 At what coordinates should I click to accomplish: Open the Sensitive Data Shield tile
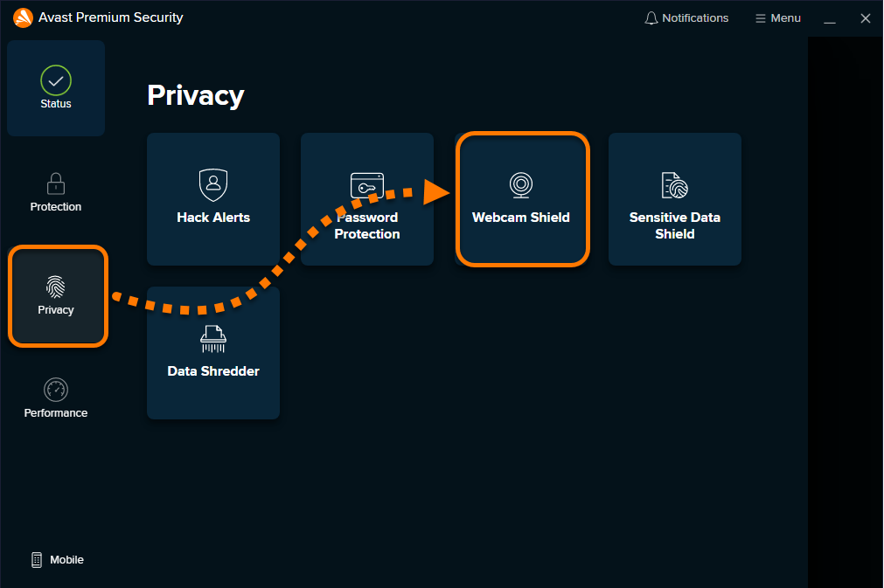pyautogui.click(x=675, y=199)
